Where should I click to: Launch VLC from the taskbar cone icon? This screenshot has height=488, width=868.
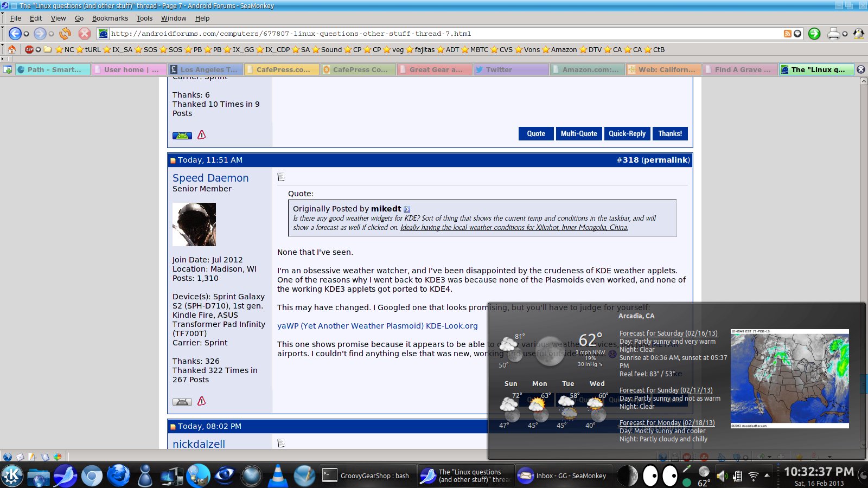click(278, 476)
